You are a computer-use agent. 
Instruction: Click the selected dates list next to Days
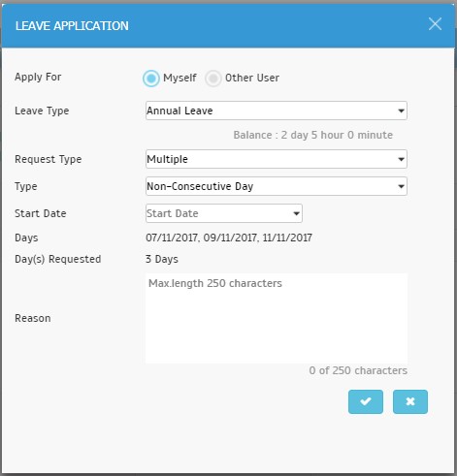[x=229, y=238]
